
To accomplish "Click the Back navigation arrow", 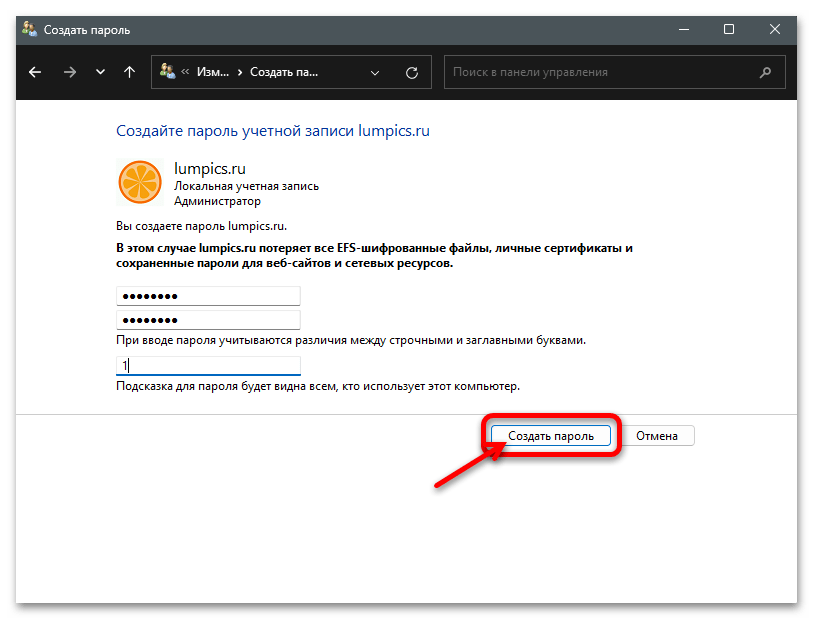I will click(x=36, y=72).
